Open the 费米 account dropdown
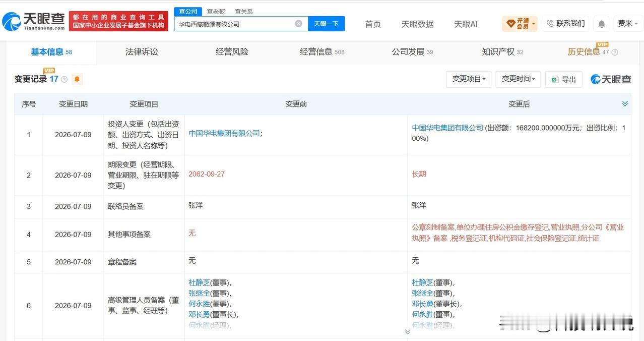 [x=628, y=24]
